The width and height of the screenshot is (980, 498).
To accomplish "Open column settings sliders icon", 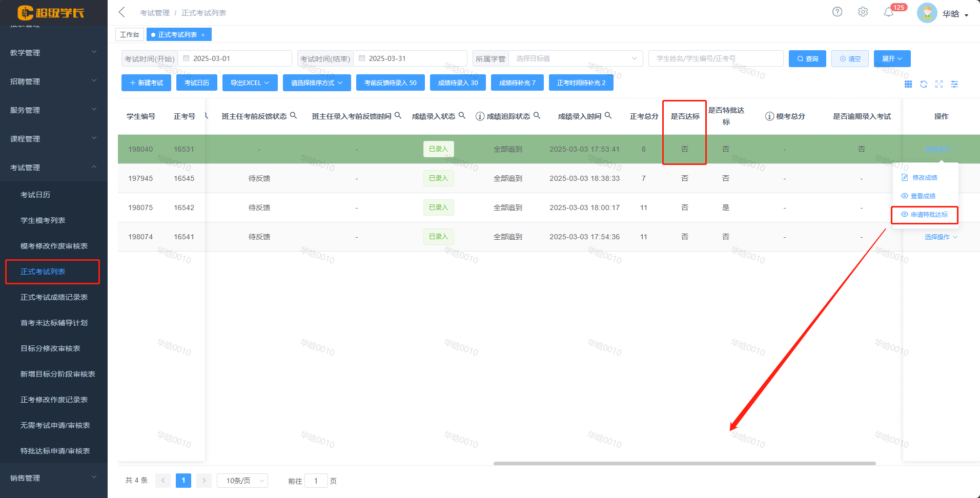I will [x=954, y=84].
